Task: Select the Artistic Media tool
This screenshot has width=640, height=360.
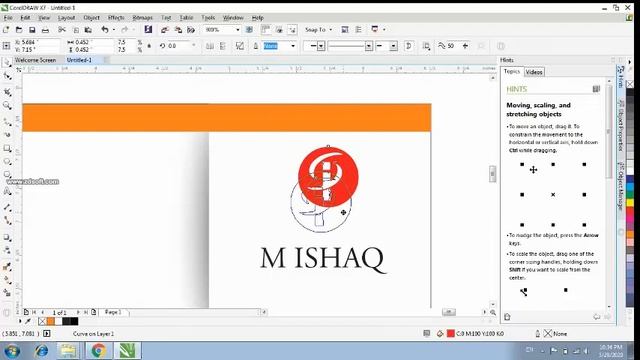Action: [x=7, y=135]
